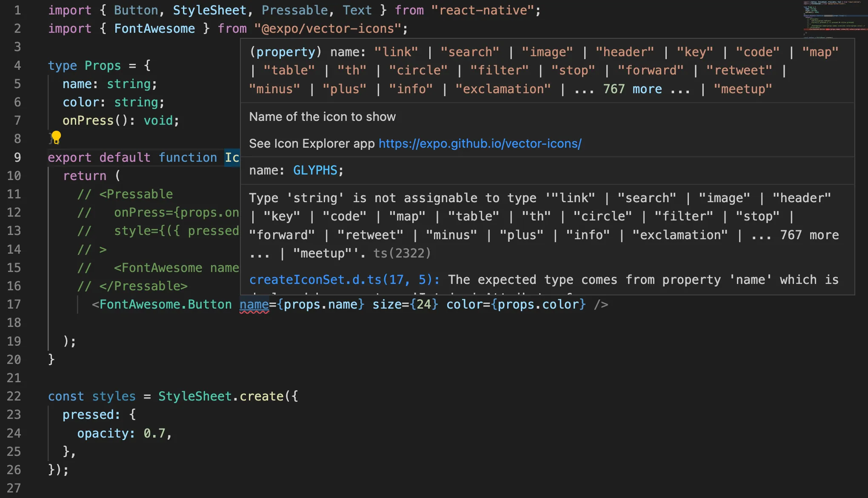Click the "@expo/vector-icons" import string
The height and width of the screenshot is (498, 868).
click(327, 29)
